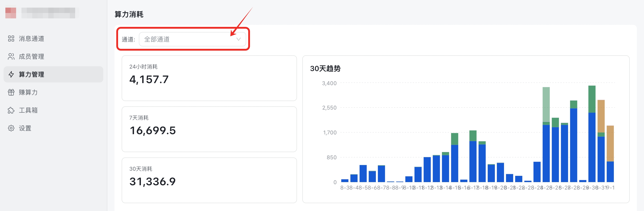Open the 全部通道 channel dropdown
The width and height of the screenshot is (644, 211).
[x=192, y=39]
